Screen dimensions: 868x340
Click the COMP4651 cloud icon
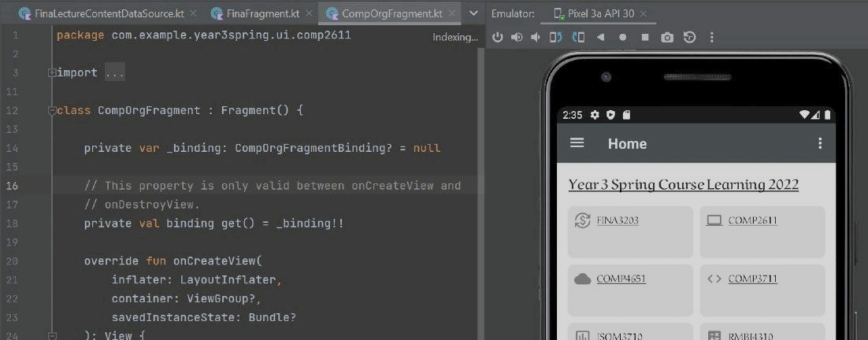pos(582,279)
